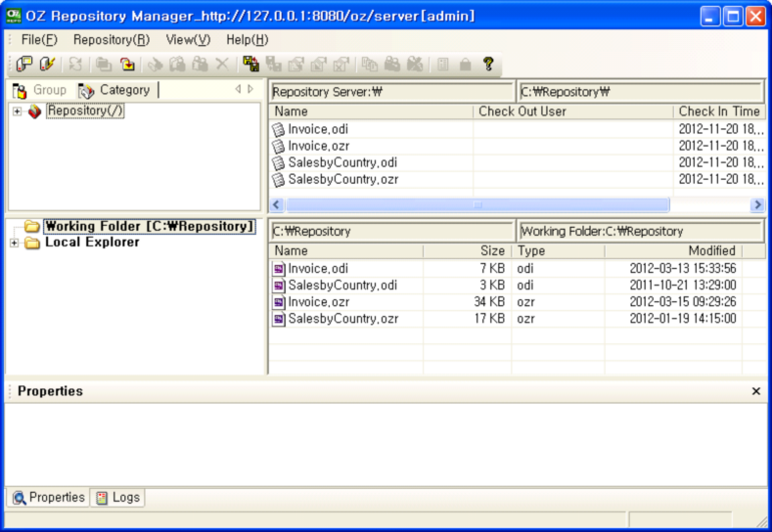Click the connect-to-server toolbar icon

pos(23,64)
